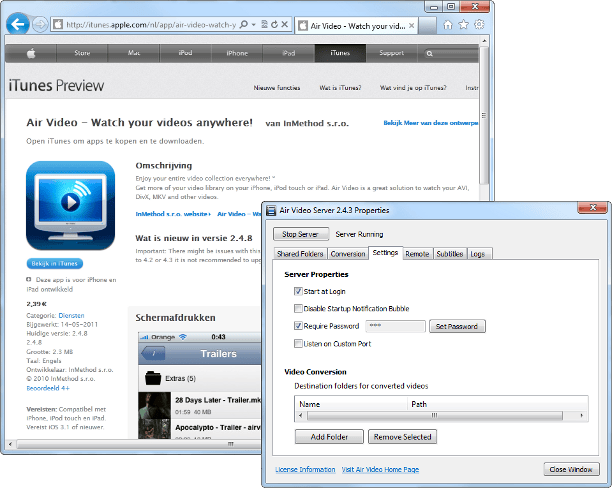Open the browser Home icon

coord(448,25)
